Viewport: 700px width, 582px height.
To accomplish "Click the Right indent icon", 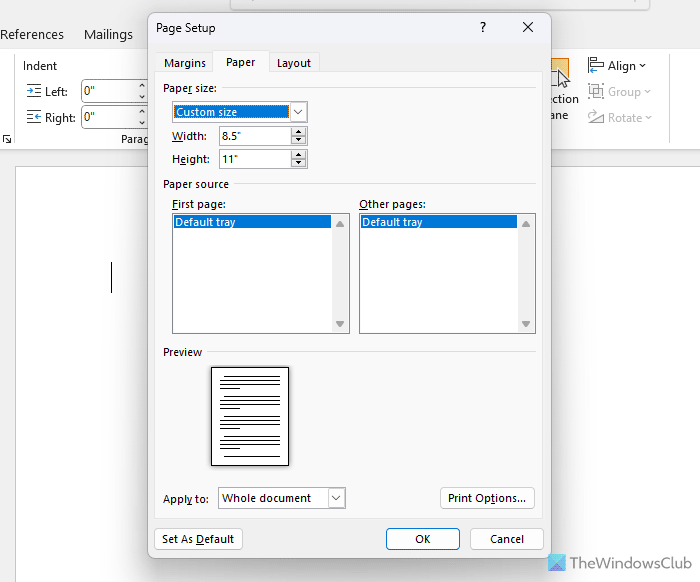I will pyautogui.click(x=34, y=117).
